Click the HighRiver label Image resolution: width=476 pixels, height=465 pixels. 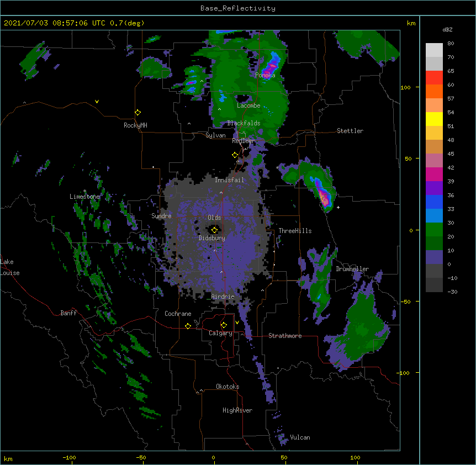(237, 410)
